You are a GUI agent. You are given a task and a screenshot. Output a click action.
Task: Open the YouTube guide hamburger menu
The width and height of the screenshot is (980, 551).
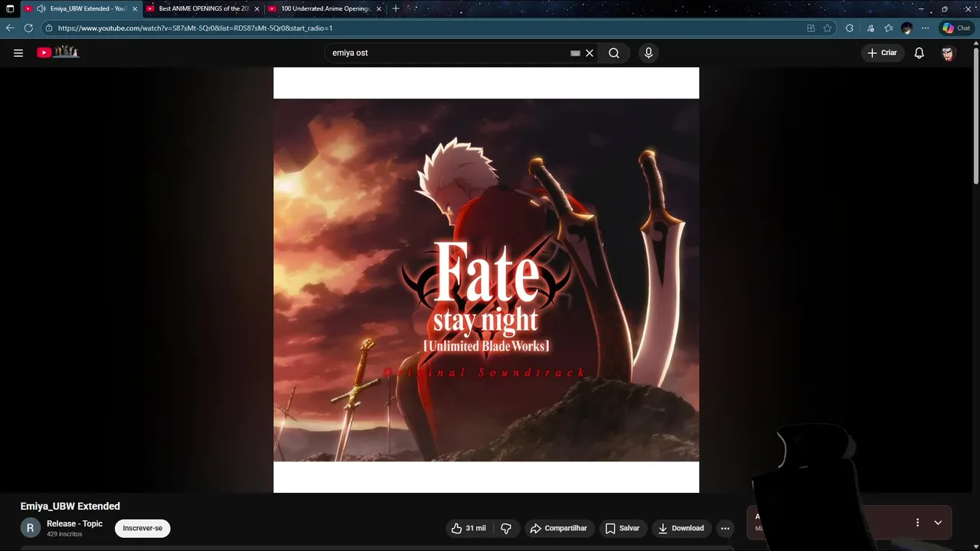pyautogui.click(x=18, y=53)
